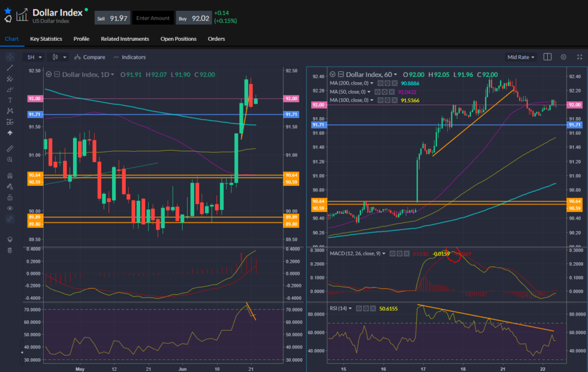This screenshot has height=372, width=588.
Task: Expand the candlestick chart type dropdown
Action: pos(59,57)
